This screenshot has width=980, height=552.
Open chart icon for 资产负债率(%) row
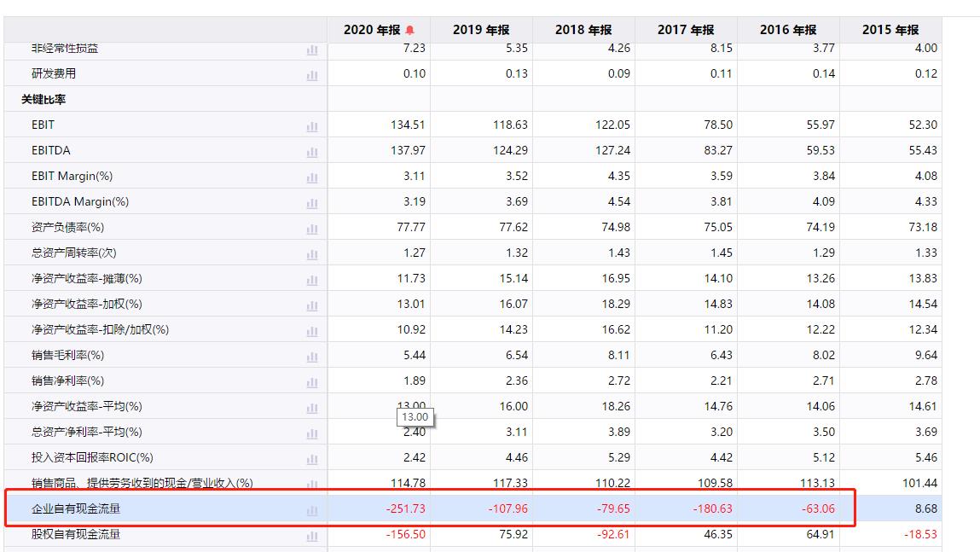311,229
